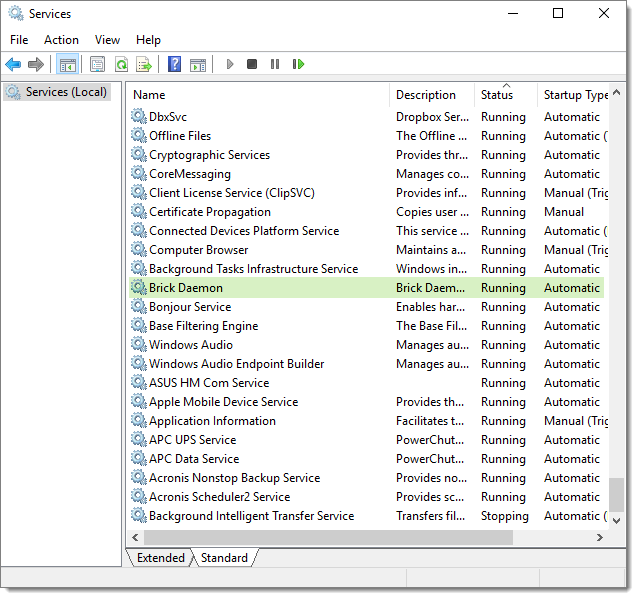The image size is (637, 598).
Task: Click gear icon of Base Filtering Engine
Action: pyautogui.click(x=139, y=326)
